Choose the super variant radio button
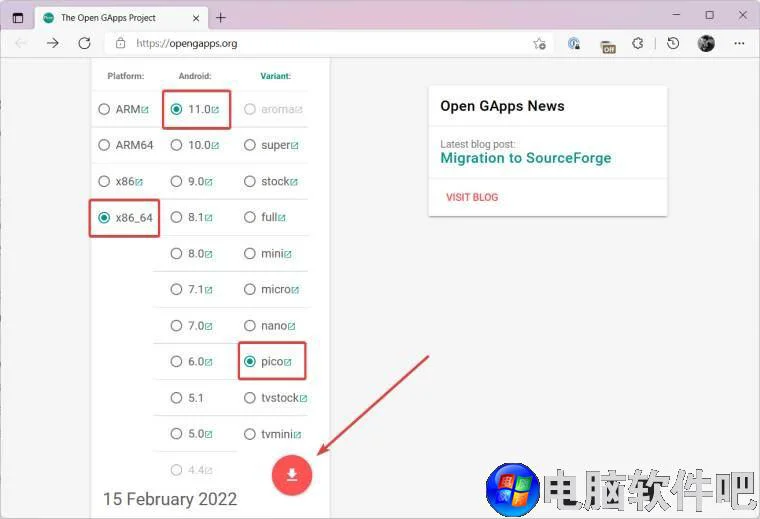 pos(250,145)
